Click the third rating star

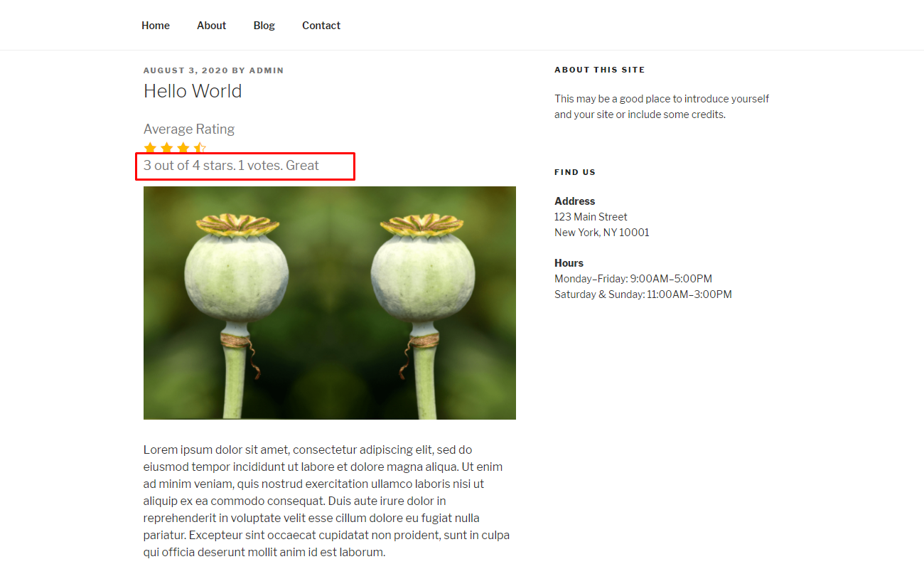183,148
